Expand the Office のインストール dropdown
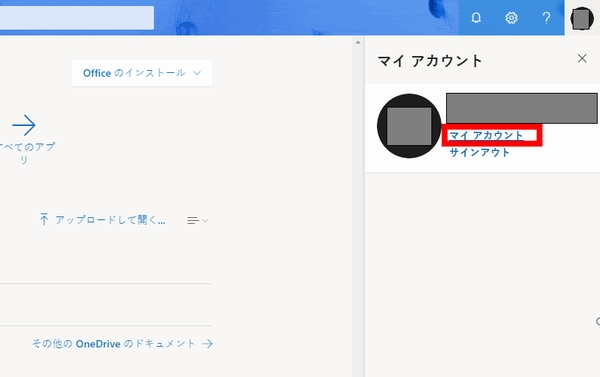Image resolution: width=600 pixels, height=377 pixels. 142,73
